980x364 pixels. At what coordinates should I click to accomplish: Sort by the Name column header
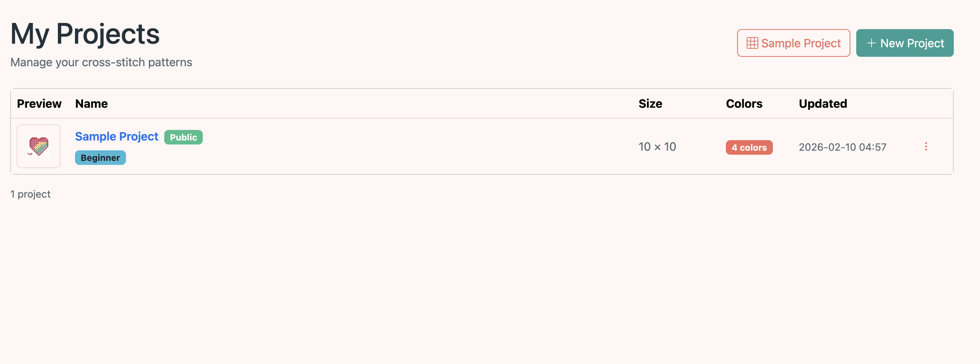point(91,103)
